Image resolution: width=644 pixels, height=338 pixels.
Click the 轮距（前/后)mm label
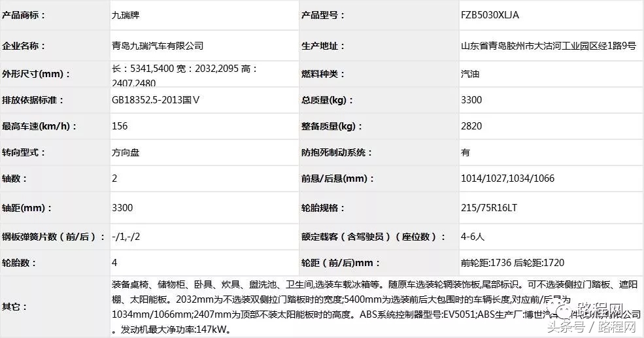(x=341, y=263)
